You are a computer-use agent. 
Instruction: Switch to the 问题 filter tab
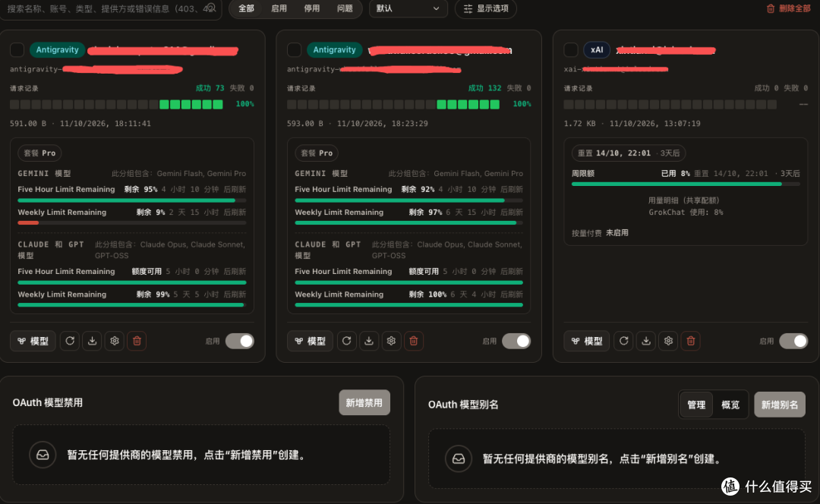pos(345,8)
